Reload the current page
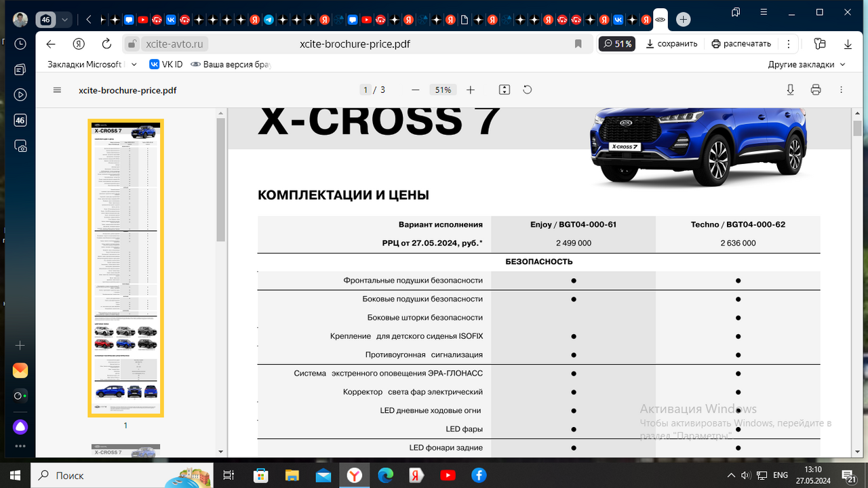Image resolution: width=868 pixels, height=488 pixels. point(106,44)
